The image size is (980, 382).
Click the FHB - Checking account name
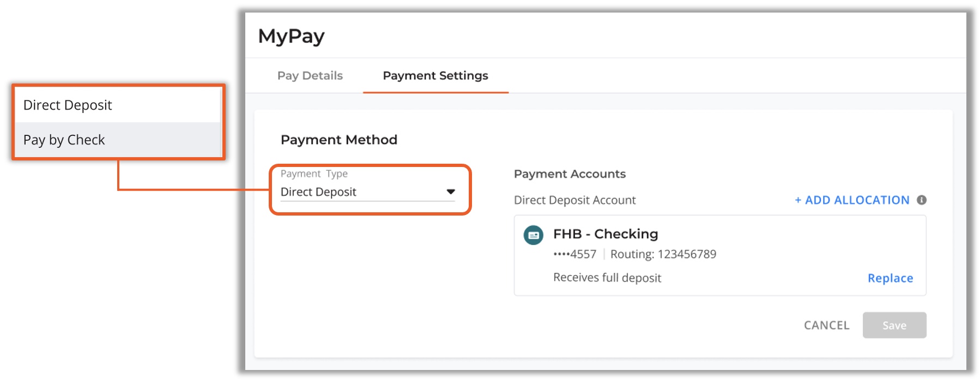606,234
